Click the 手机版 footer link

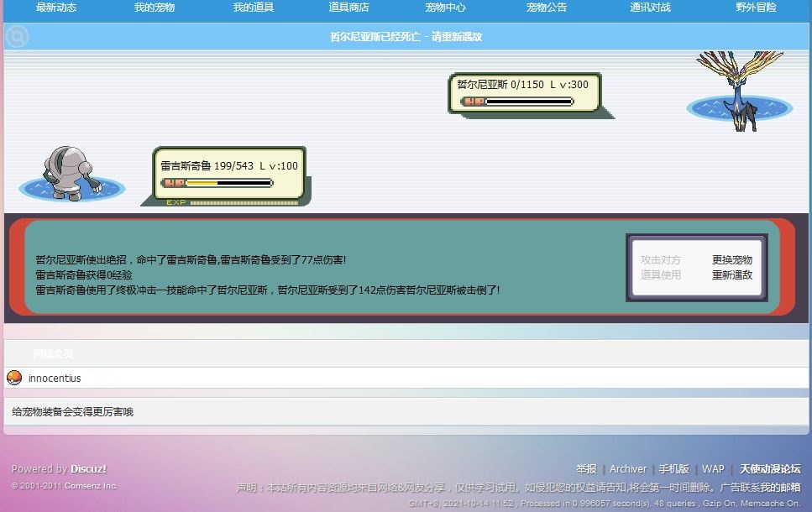(x=673, y=469)
